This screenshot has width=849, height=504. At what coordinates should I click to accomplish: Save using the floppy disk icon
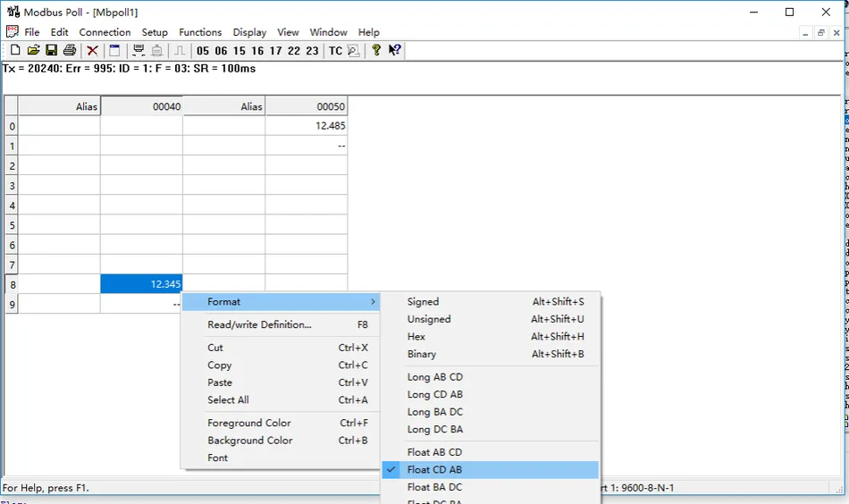[x=51, y=51]
